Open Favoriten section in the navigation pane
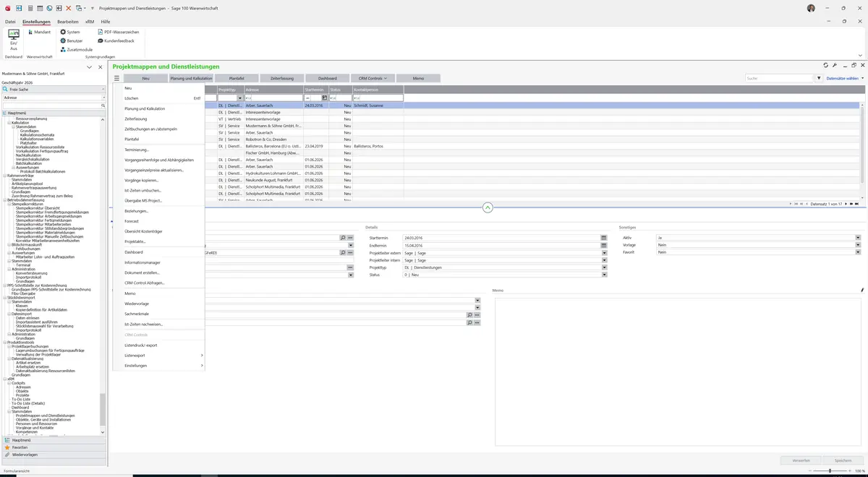Viewport: 868px width, 477px height. coord(55,447)
